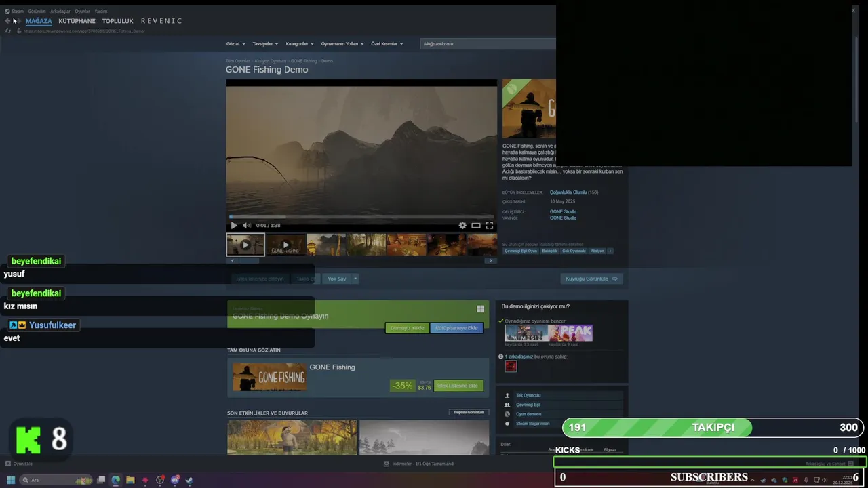Mute the trailer volume
The image size is (868, 488).
pos(247,225)
